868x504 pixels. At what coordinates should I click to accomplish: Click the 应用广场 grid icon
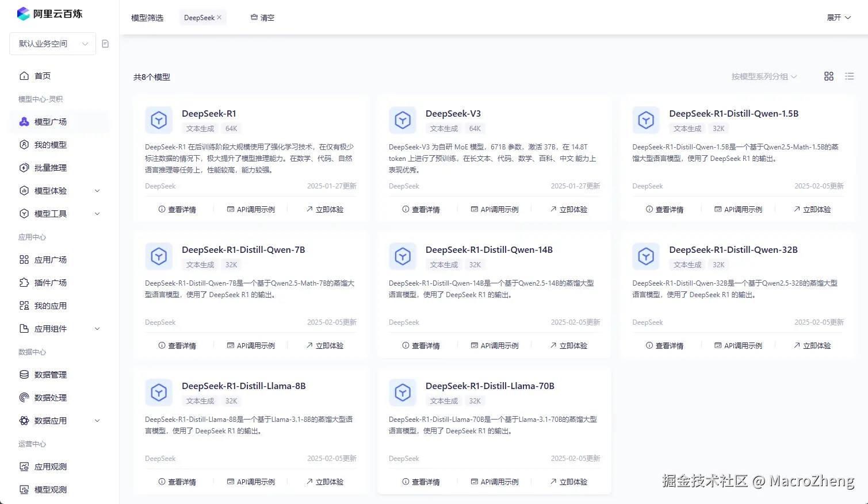click(24, 260)
